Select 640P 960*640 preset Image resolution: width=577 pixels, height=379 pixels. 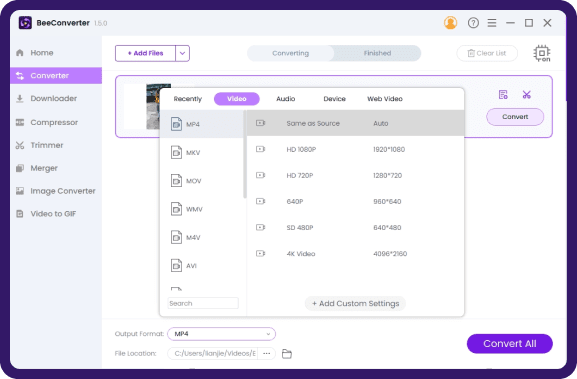[355, 201]
